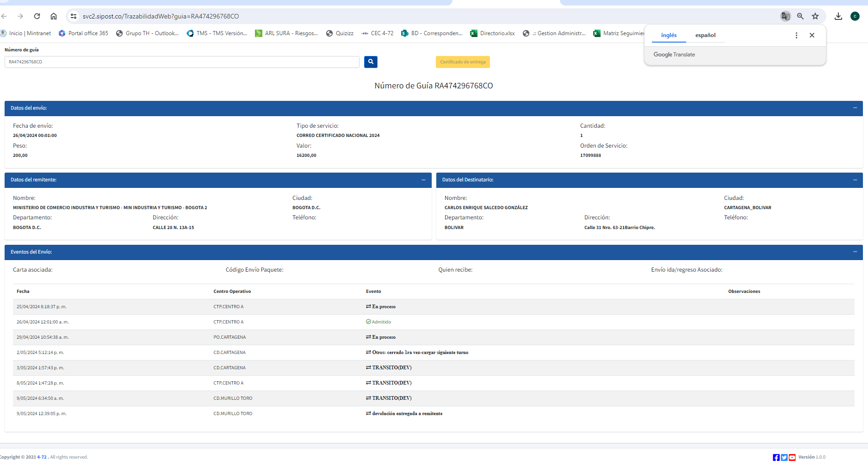Click the zoom magnifier icon in address bar
Screen dimensions: 868x466
coord(800,16)
